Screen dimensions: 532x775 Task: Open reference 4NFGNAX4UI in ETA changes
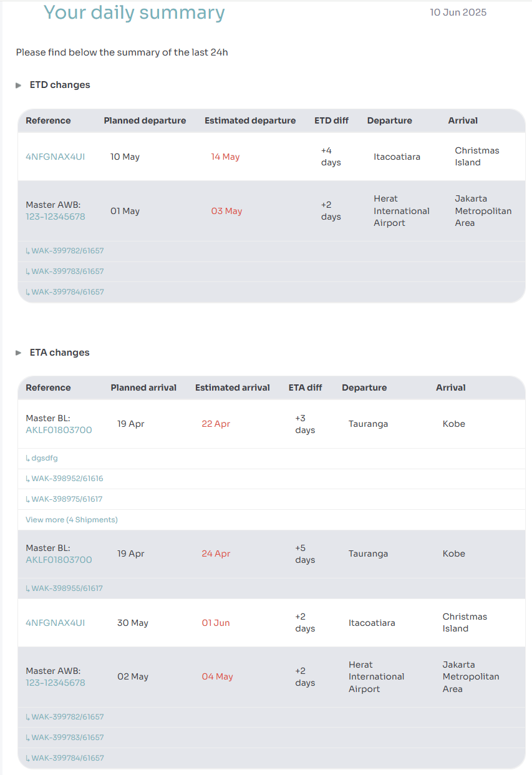click(55, 623)
